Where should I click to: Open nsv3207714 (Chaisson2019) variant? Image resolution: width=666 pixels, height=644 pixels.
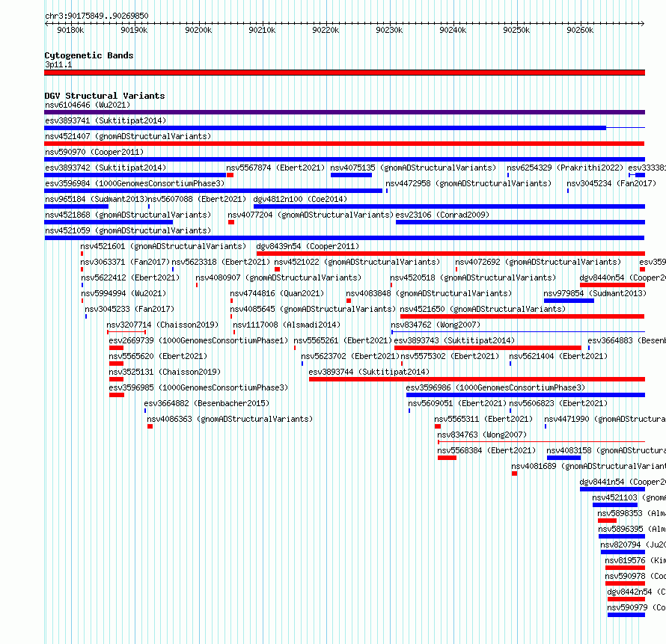point(162,325)
